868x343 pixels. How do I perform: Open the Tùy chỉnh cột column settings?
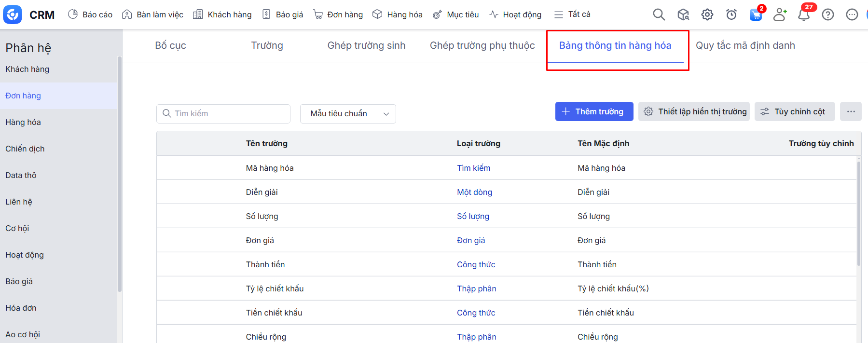(x=794, y=111)
